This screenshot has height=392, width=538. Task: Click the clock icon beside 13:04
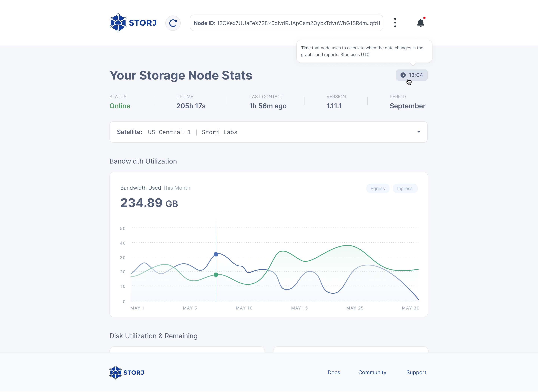point(403,75)
